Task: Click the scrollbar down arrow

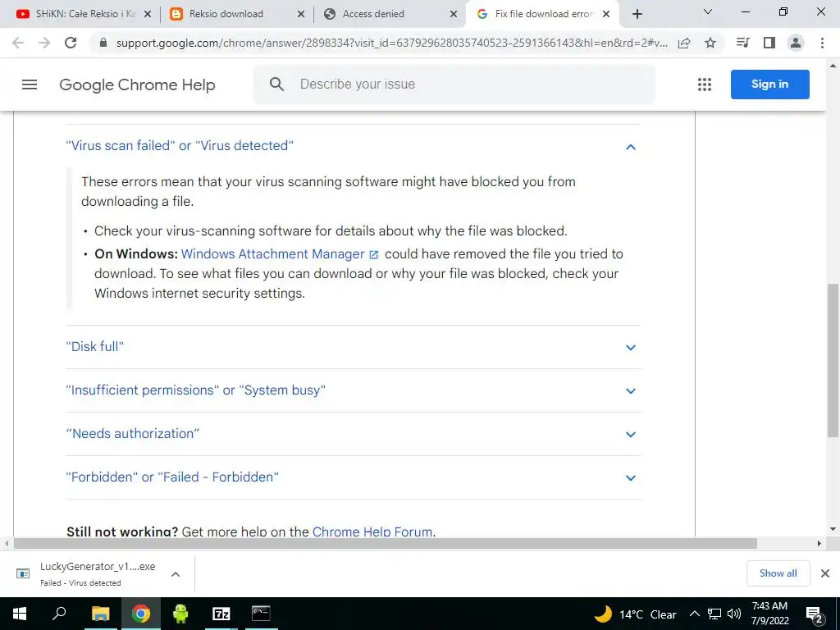Action: click(x=833, y=529)
